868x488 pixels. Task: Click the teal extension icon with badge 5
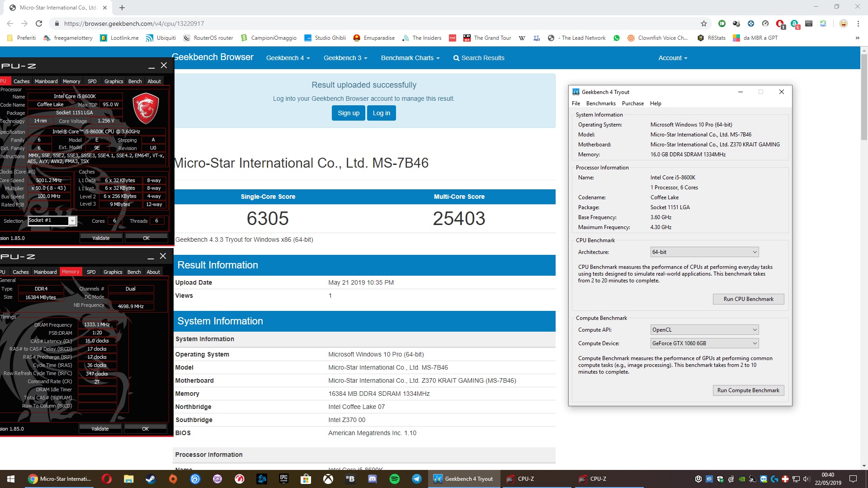795,24
